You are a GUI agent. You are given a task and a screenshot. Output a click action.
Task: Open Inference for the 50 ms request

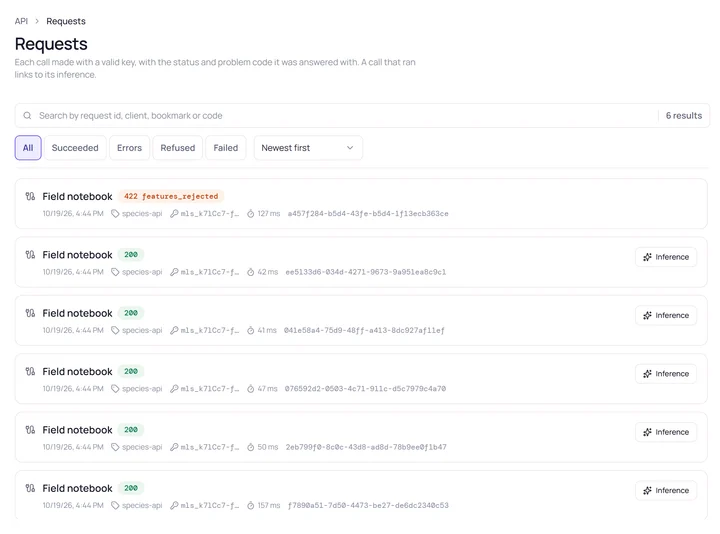666,432
